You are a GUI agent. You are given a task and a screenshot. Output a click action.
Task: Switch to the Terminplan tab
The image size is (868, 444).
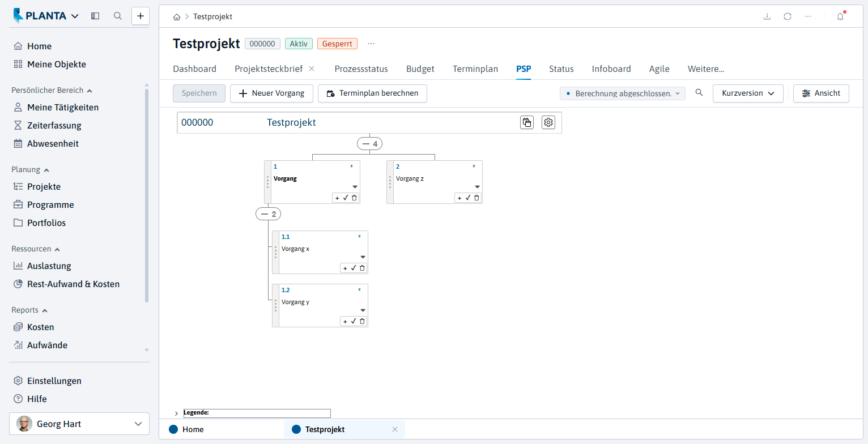click(475, 69)
